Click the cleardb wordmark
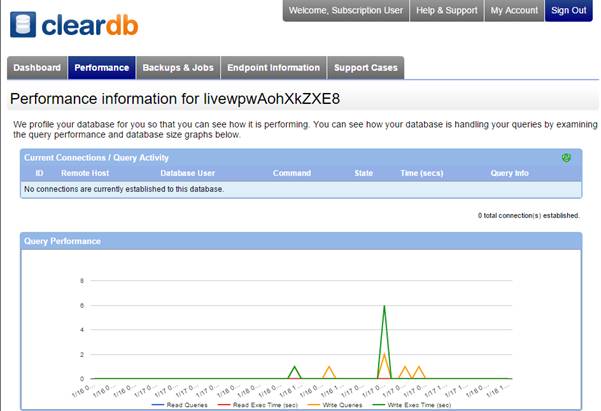This screenshot has width=601, height=411. pyautogui.click(x=90, y=25)
